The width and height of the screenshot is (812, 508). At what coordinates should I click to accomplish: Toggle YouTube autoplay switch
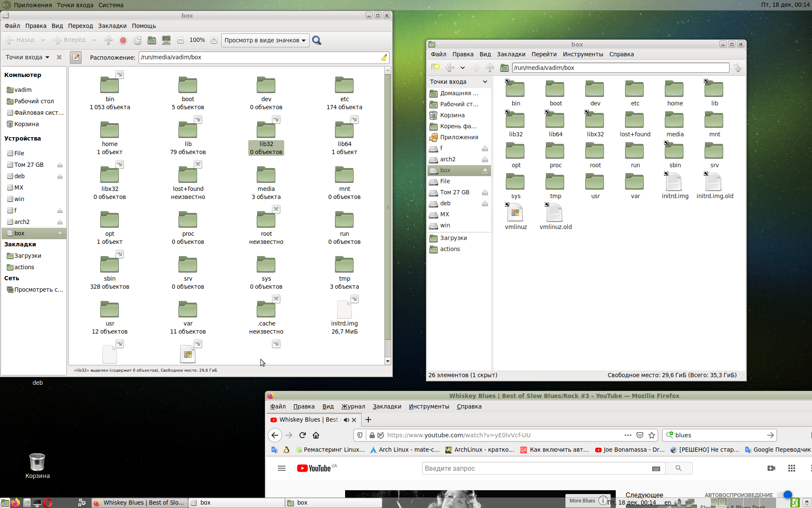point(785,494)
